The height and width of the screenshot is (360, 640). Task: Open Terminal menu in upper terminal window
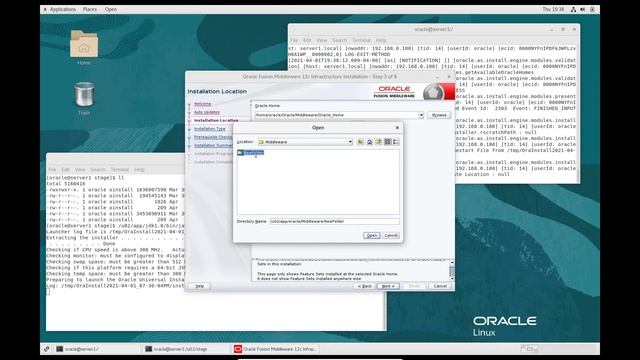coord(361,40)
